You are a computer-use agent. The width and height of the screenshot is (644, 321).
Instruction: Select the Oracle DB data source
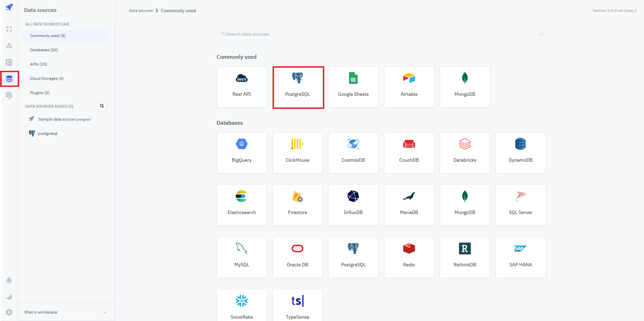[x=298, y=257]
